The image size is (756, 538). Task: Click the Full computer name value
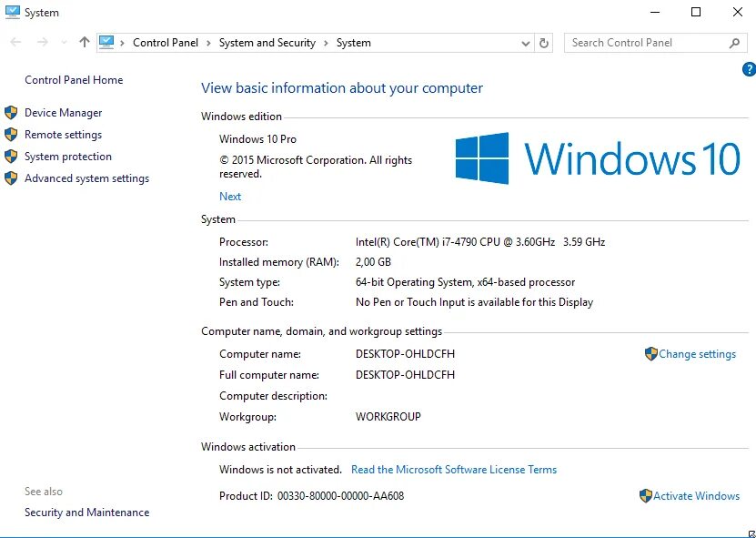coord(405,375)
